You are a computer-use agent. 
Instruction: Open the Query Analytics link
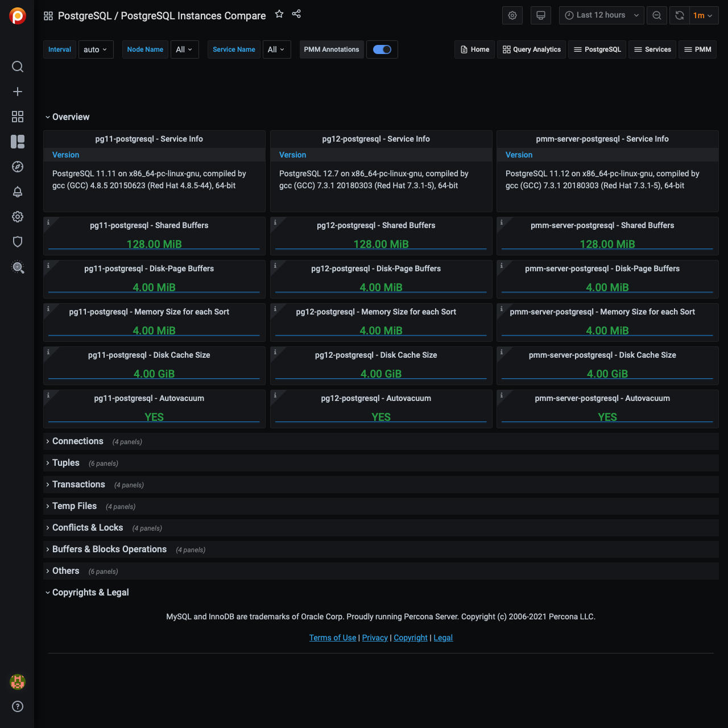(532, 49)
